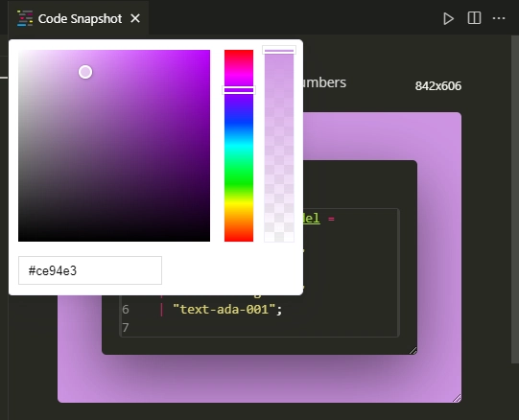Image resolution: width=519 pixels, height=420 pixels.
Task: Close the Code Snapshot tab
Action: (135, 18)
